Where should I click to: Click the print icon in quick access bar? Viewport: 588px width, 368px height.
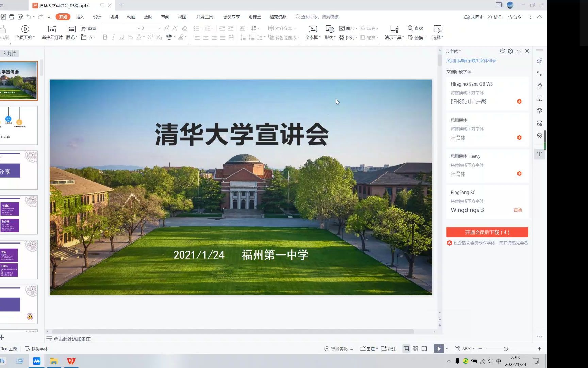12,17
